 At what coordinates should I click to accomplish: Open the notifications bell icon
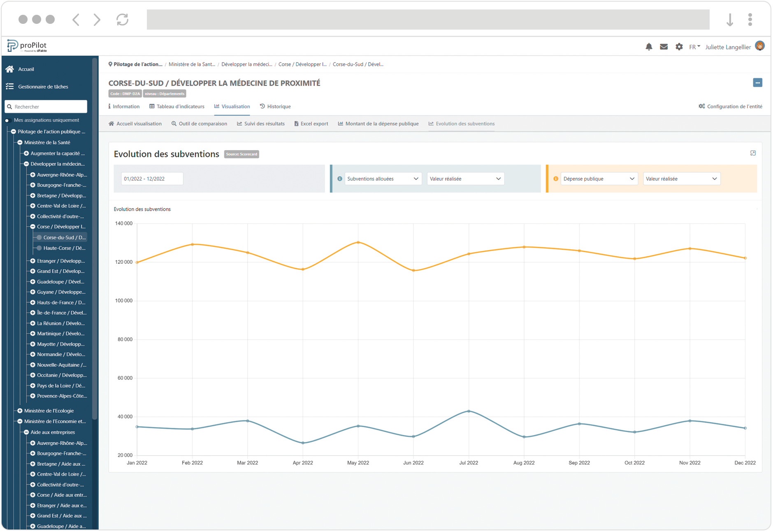click(649, 47)
